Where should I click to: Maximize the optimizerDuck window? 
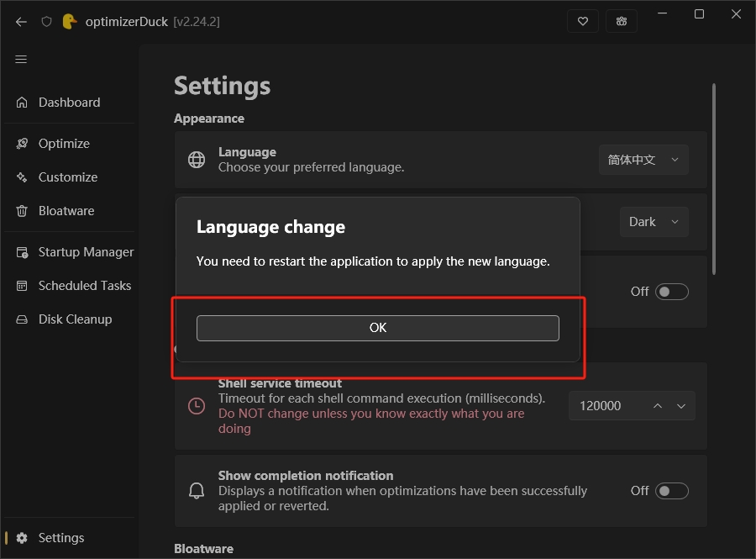[x=699, y=14]
